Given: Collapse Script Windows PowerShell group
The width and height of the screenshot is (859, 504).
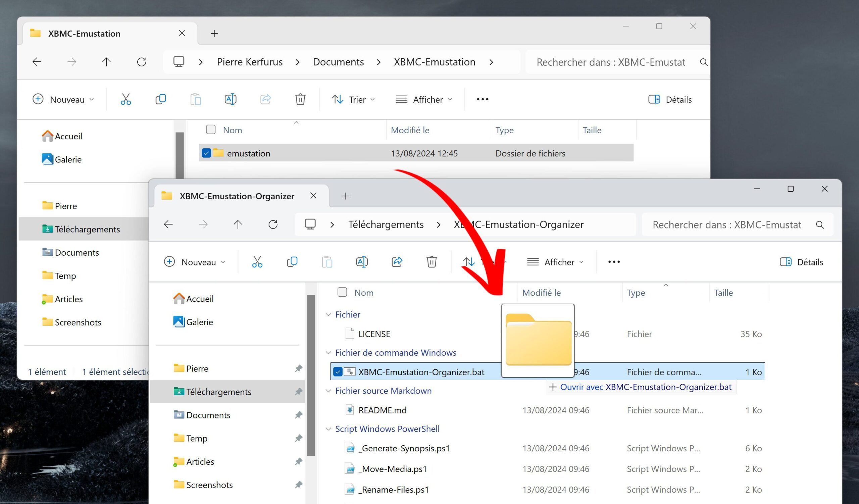Looking at the screenshot, I should [x=328, y=429].
